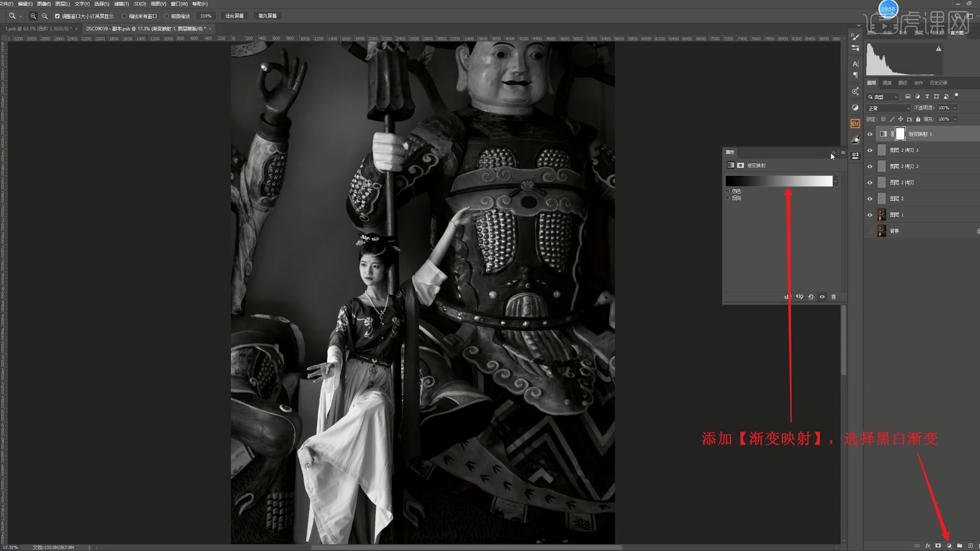Click the layer mask thumbnail of 渐变映射 1
The width and height of the screenshot is (980, 551).
[x=900, y=134]
